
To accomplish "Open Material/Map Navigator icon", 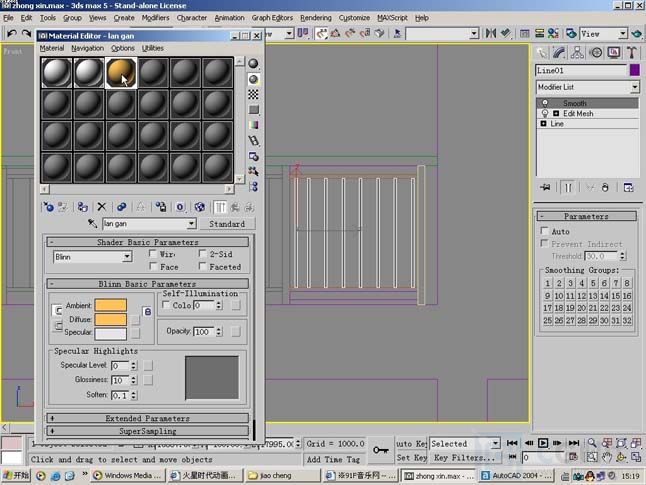I will click(x=253, y=187).
